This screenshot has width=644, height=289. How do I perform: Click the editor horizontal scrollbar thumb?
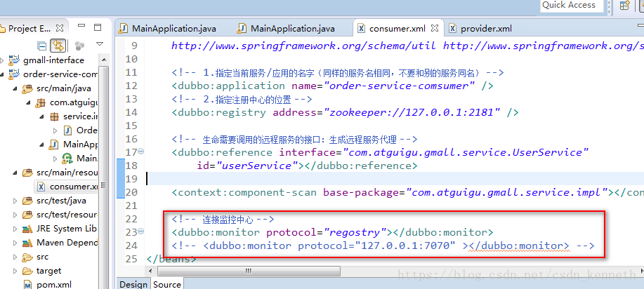(249, 271)
